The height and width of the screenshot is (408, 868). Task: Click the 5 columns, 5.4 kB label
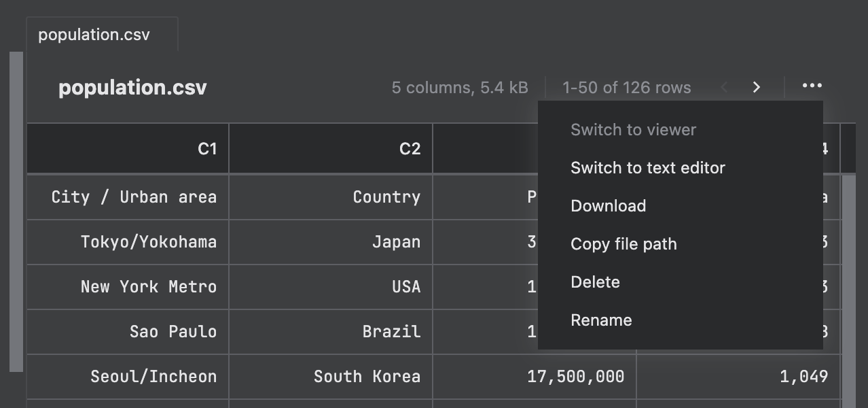[459, 87]
